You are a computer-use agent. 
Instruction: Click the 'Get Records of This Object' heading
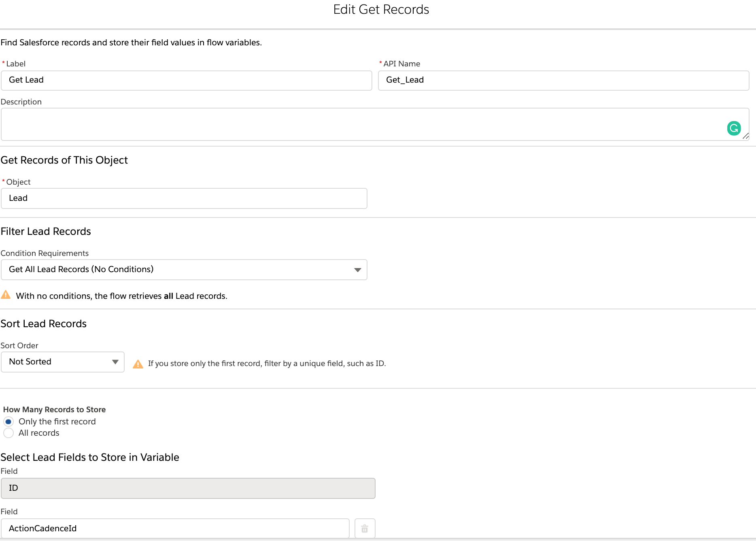(64, 160)
